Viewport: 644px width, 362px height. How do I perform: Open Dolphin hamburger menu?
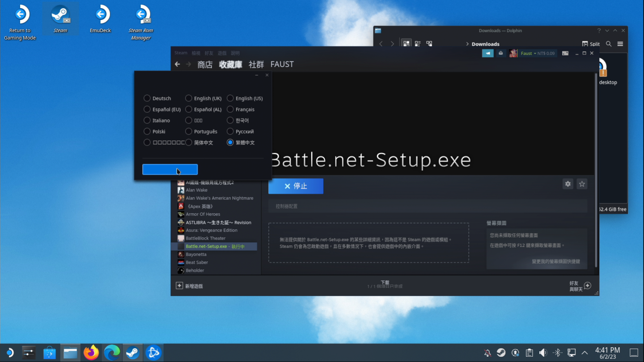point(620,44)
